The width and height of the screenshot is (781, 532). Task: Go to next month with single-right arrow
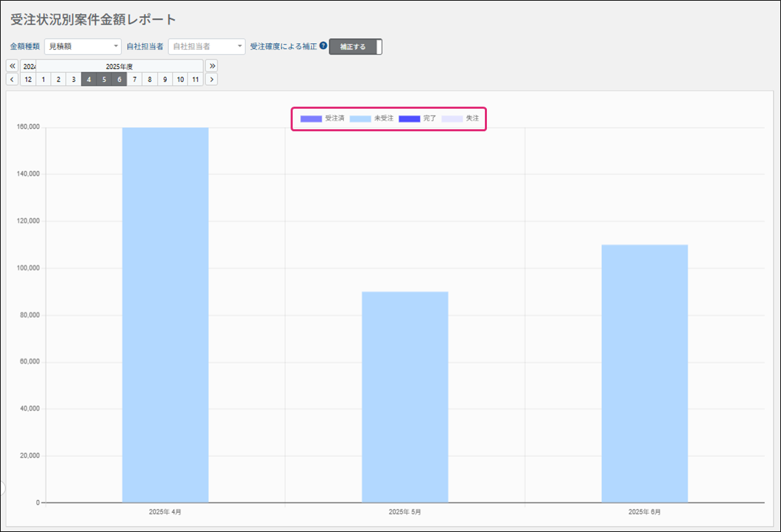[x=212, y=79]
